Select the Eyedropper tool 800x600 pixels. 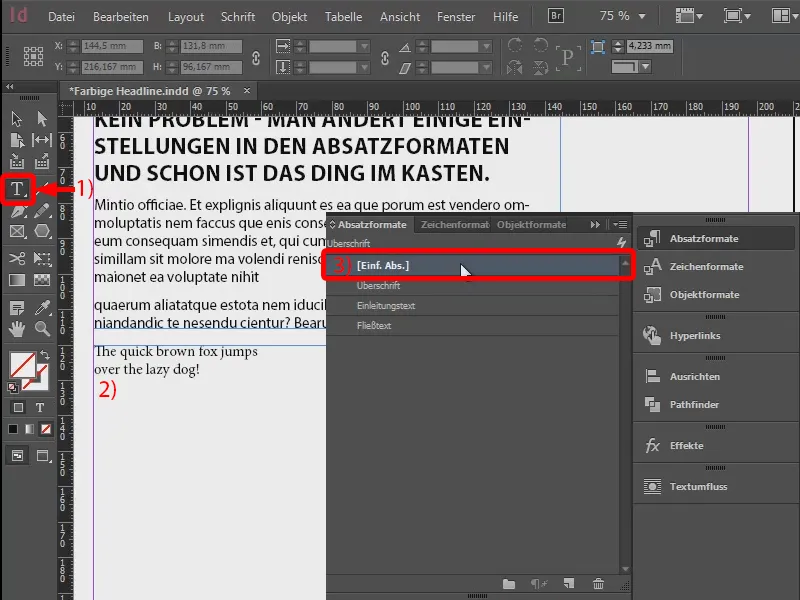point(42,308)
